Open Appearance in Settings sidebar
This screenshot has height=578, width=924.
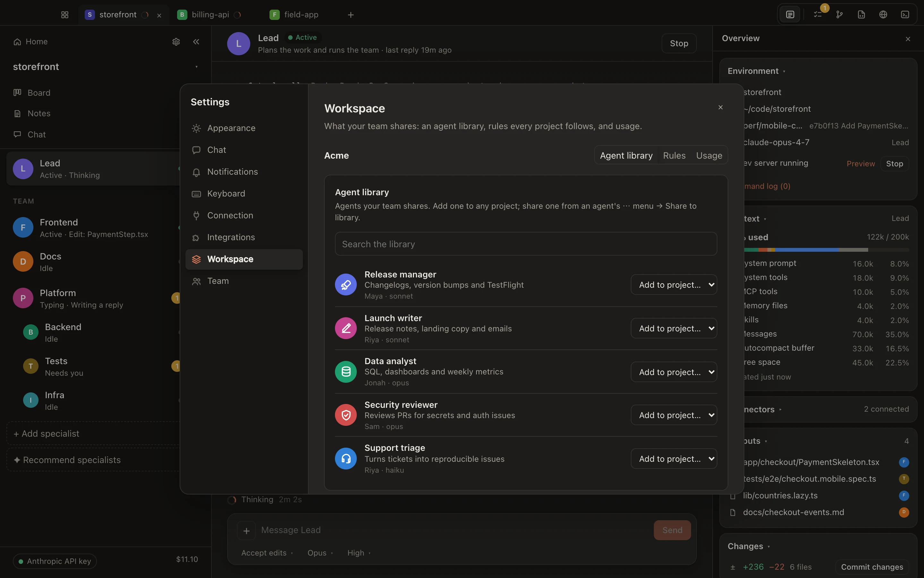click(244, 128)
